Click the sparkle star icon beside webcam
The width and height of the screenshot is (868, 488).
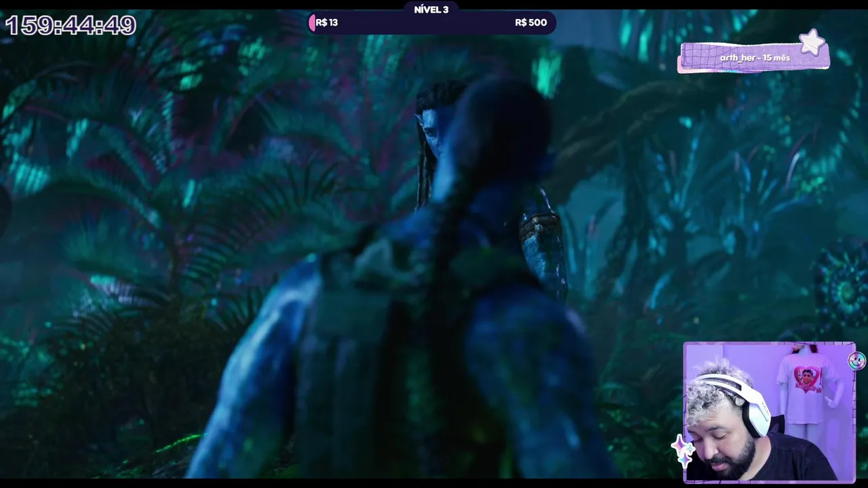pyautogui.click(x=684, y=451)
